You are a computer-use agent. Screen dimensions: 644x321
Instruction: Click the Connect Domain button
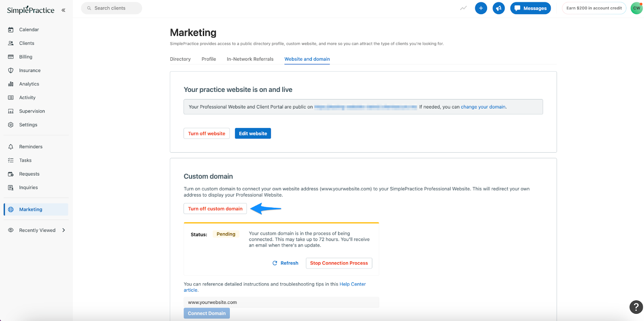206,313
